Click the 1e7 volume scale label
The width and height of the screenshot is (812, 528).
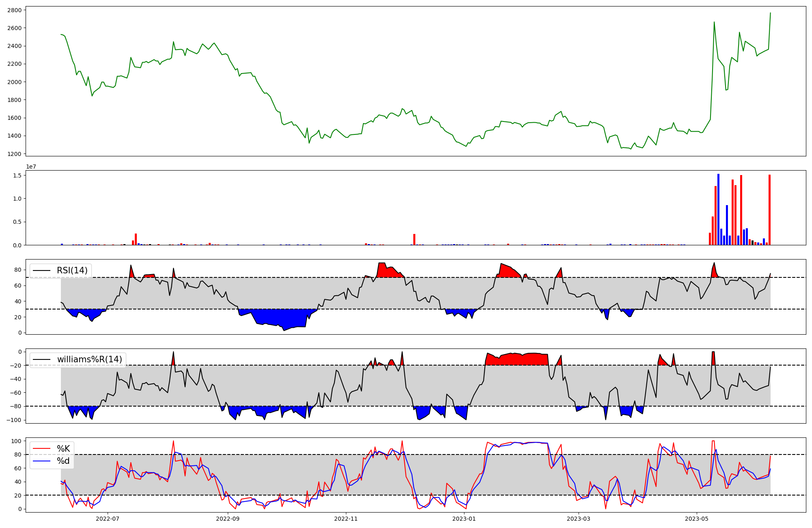31,167
